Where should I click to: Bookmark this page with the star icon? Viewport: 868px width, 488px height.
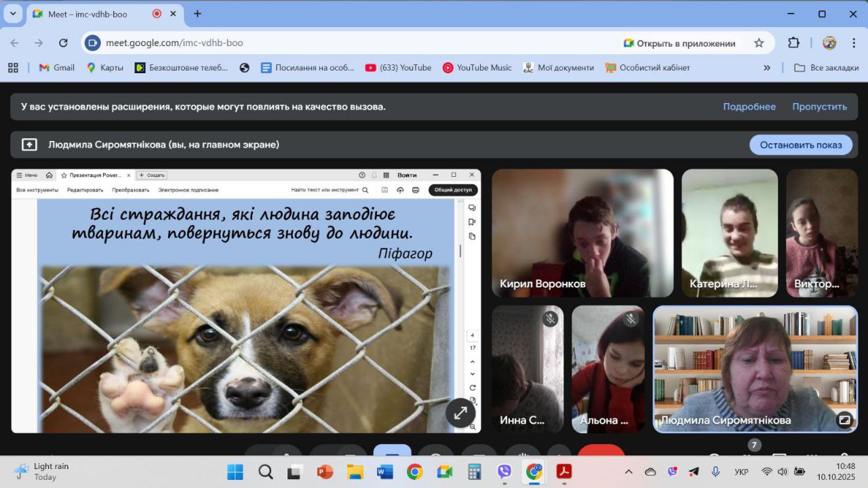click(x=759, y=43)
